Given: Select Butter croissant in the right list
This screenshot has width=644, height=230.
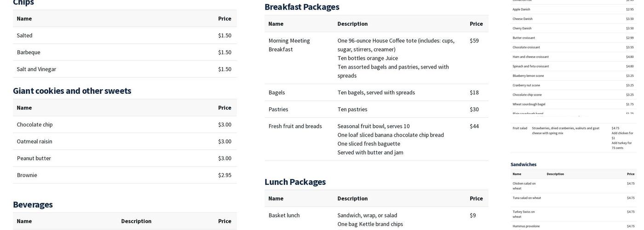Looking at the screenshot, I should pos(524,38).
